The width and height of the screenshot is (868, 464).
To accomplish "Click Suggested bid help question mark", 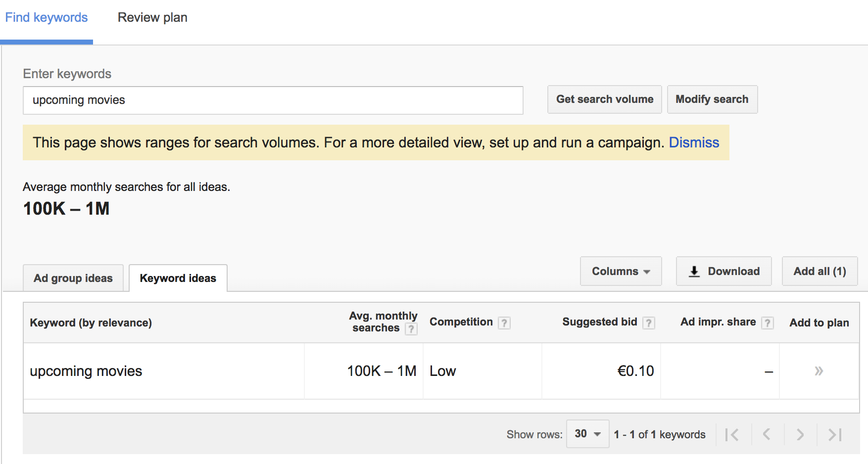I will (x=648, y=323).
